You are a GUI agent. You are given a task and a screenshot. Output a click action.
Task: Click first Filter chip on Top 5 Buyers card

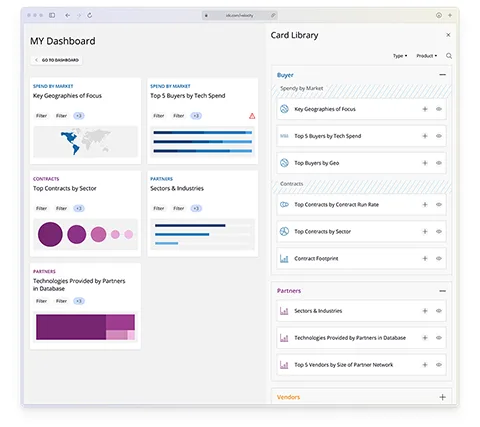[x=159, y=116]
